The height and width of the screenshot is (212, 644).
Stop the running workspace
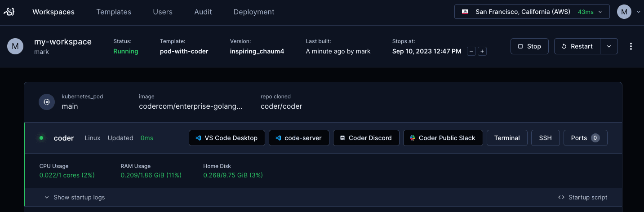[530, 46]
